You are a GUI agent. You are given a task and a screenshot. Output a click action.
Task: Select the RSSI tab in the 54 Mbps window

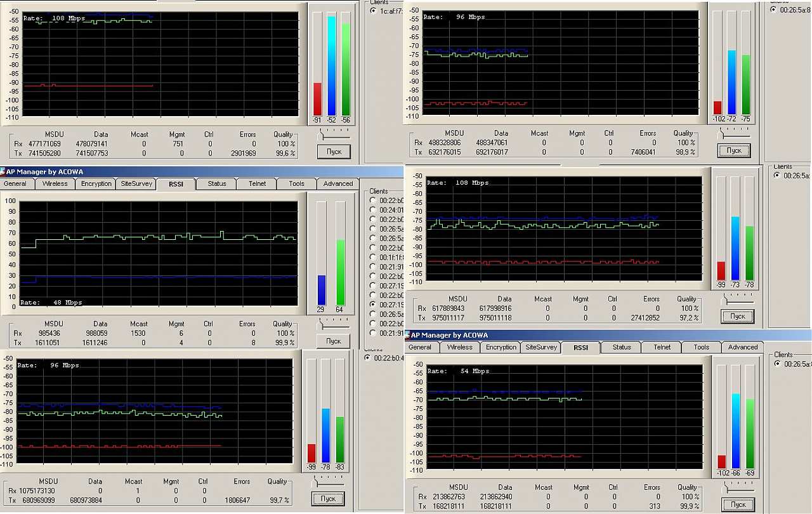coord(580,348)
